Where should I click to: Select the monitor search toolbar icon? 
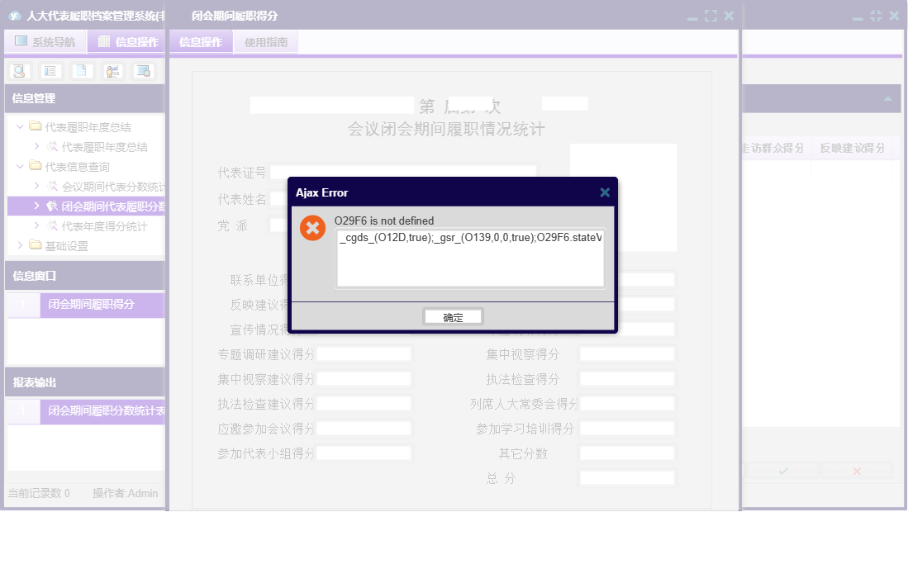(x=144, y=70)
